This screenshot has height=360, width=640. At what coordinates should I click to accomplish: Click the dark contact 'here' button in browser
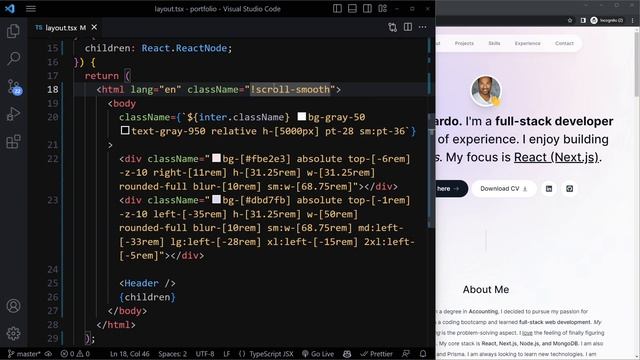pos(451,189)
